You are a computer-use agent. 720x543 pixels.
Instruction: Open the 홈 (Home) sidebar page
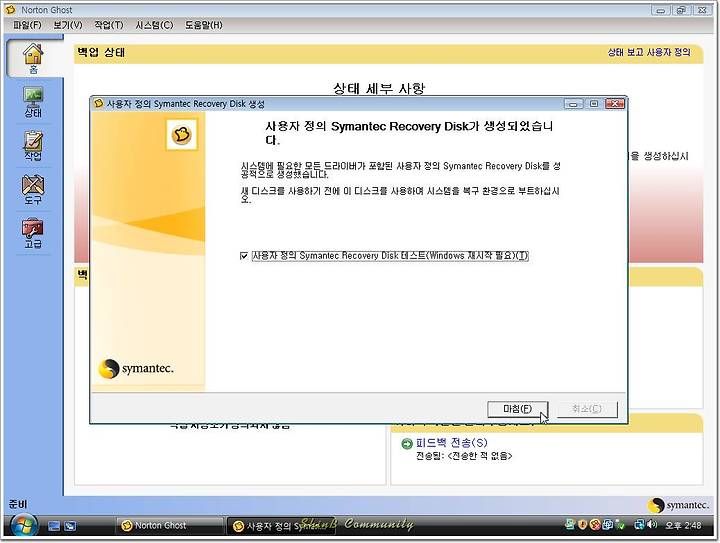point(33,58)
